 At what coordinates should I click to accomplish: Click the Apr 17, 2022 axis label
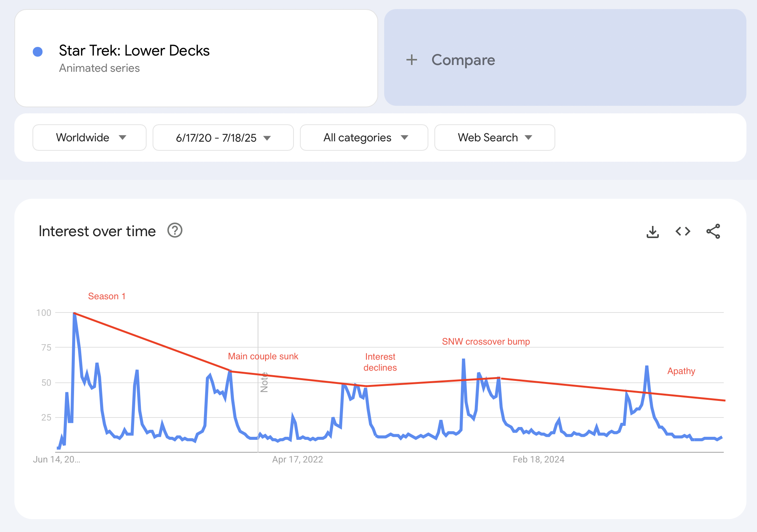click(298, 459)
